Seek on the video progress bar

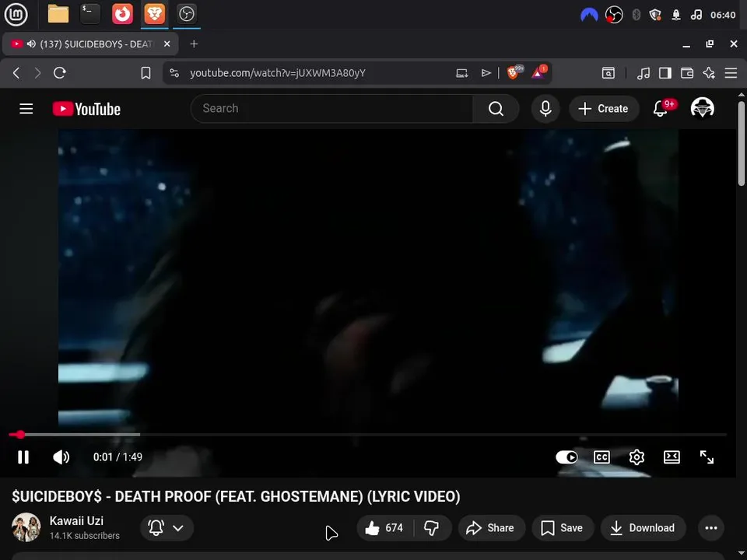(x=367, y=434)
